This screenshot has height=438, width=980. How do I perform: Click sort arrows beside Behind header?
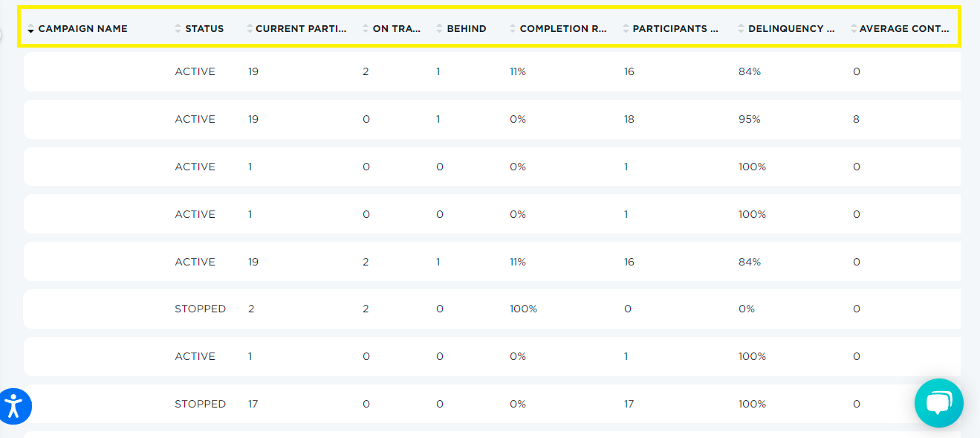click(440, 29)
